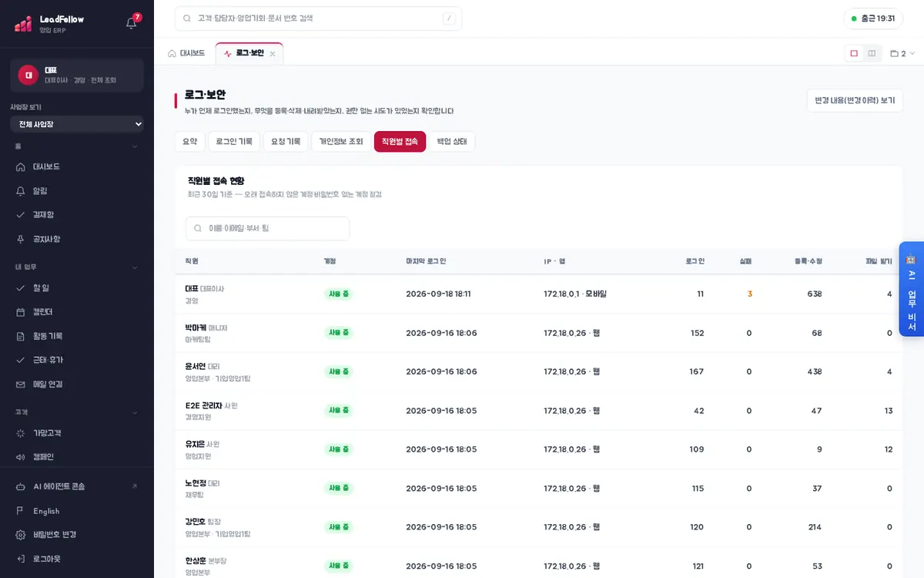Open 공지사항 in the sidebar
Image resolution: width=924 pixels, height=578 pixels.
click(77, 239)
